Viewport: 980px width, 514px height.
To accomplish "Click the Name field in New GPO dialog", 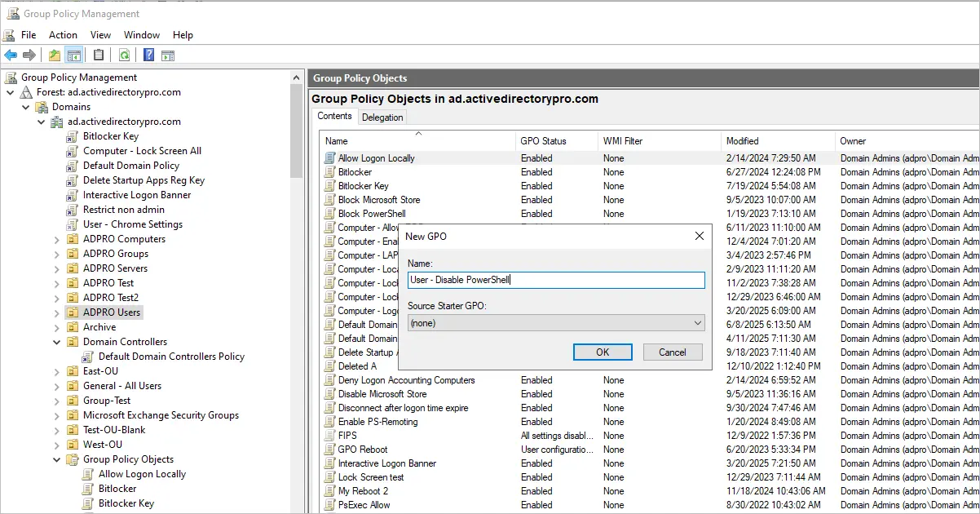I will (x=556, y=280).
